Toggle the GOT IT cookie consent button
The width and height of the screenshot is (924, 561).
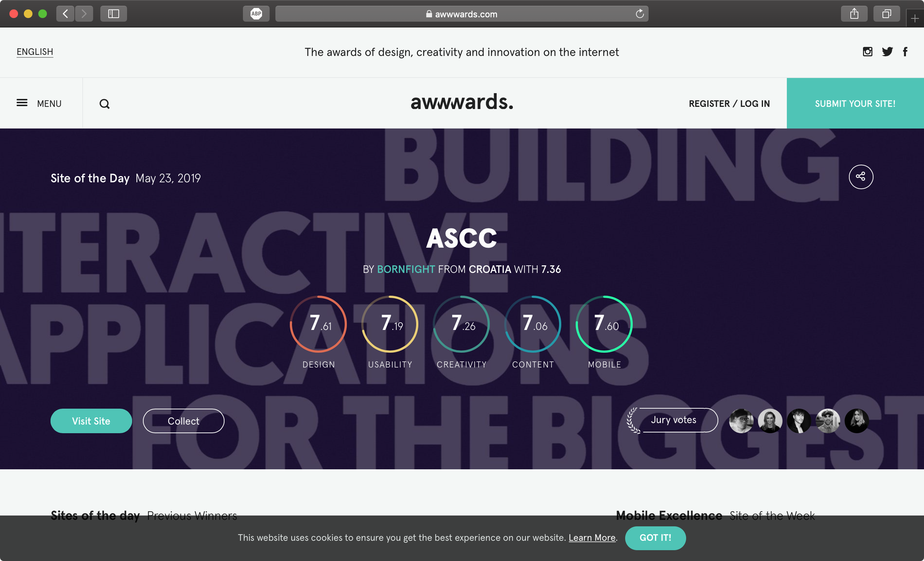point(655,538)
